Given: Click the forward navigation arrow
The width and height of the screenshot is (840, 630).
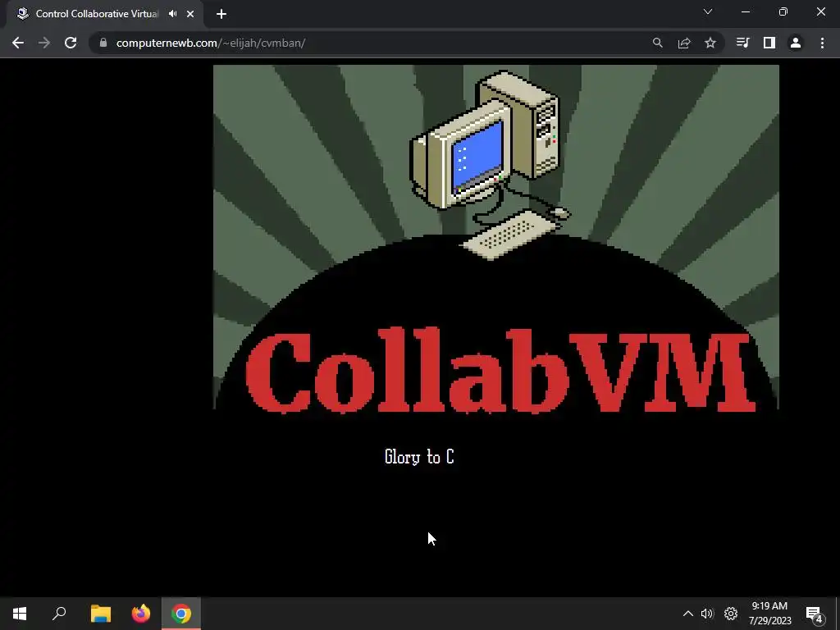Looking at the screenshot, I should (44, 43).
